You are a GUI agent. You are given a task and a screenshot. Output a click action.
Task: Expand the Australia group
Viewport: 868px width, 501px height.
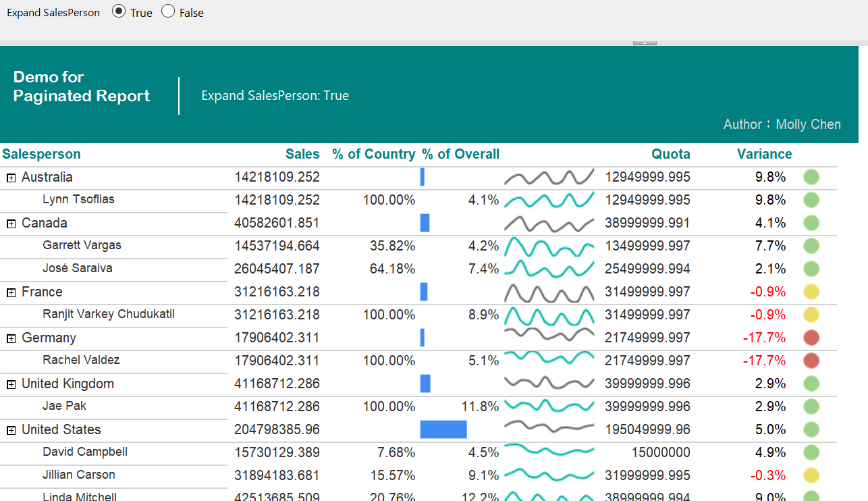click(x=9, y=177)
